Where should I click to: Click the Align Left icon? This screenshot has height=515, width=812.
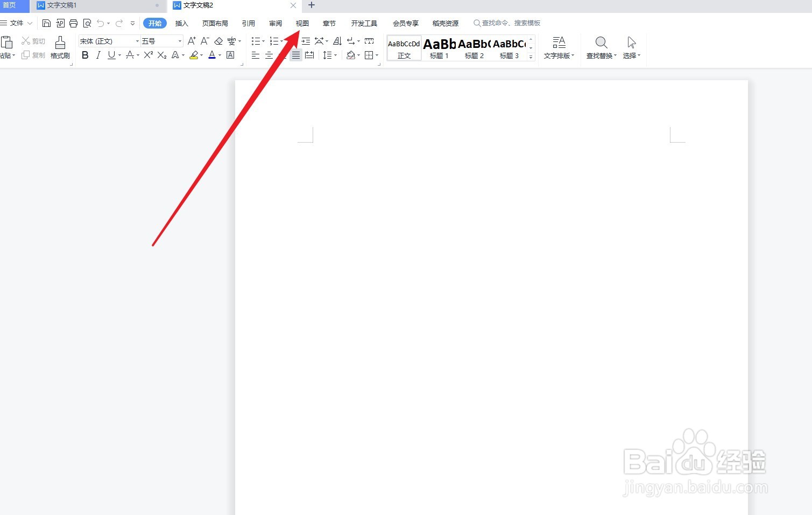[x=256, y=55]
